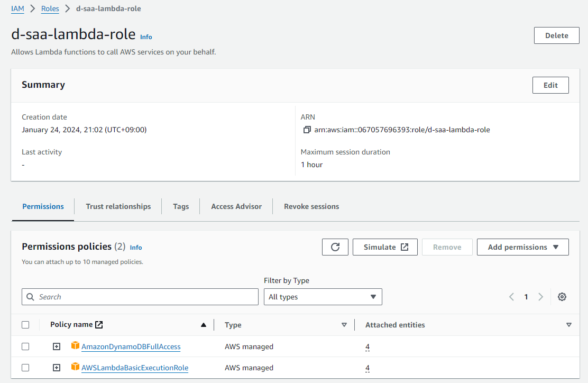
Task: Copy the role ARN with copy icon
Action: click(307, 130)
